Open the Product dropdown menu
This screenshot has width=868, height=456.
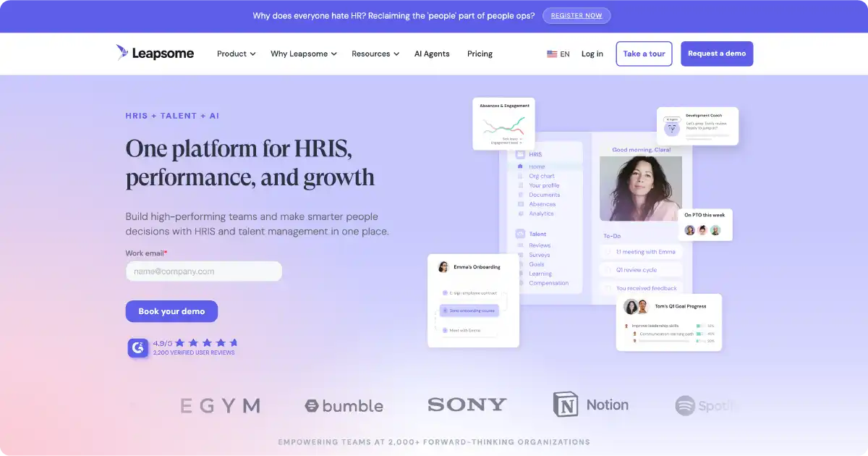coord(237,54)
